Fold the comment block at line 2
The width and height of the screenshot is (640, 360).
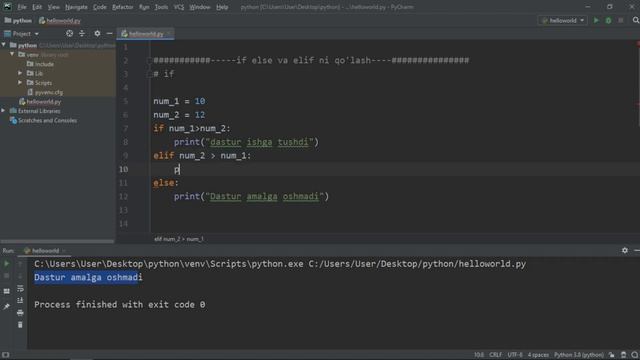click(149, 60)
